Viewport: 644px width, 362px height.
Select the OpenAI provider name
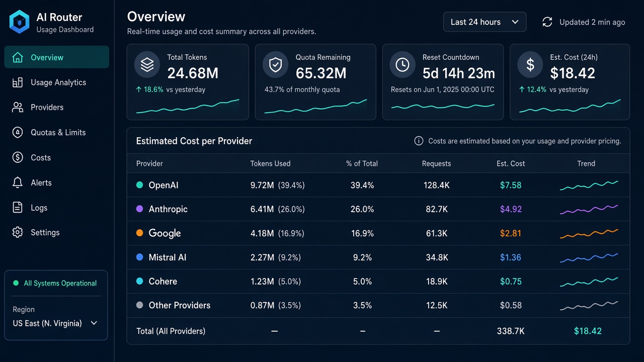point(164,185)
